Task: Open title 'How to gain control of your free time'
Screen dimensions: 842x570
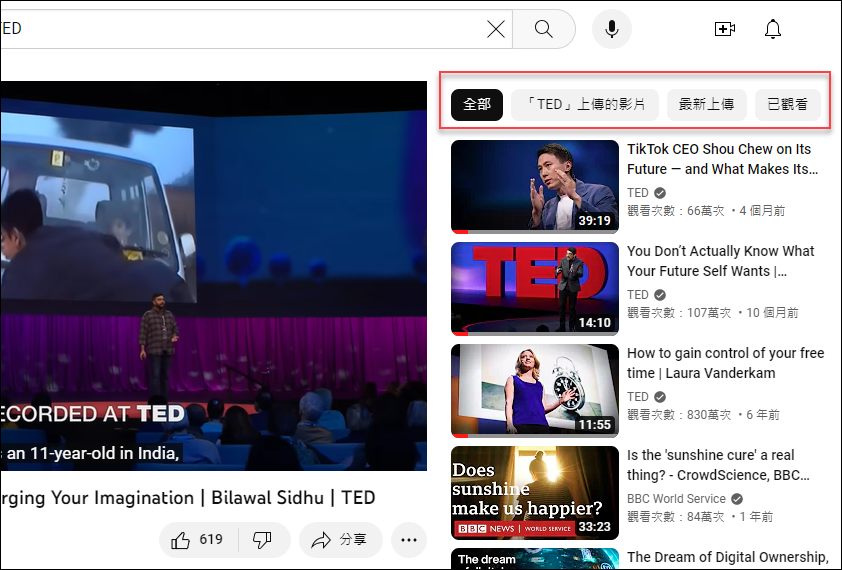Action: tap(725, 363)
